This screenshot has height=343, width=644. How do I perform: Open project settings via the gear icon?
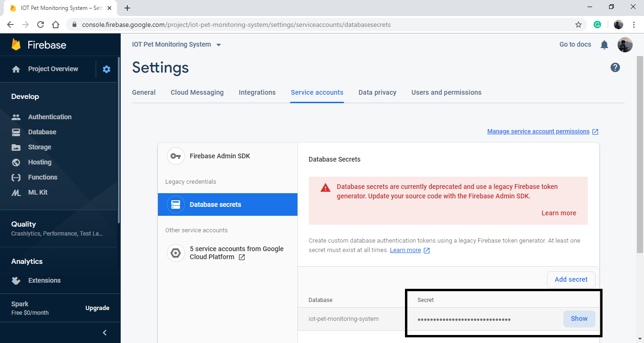click(x=107, y=69)
